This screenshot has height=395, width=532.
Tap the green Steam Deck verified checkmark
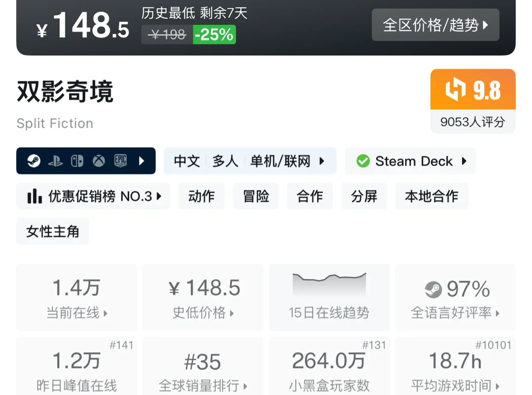pyautogui.click(x=363, y=161)
